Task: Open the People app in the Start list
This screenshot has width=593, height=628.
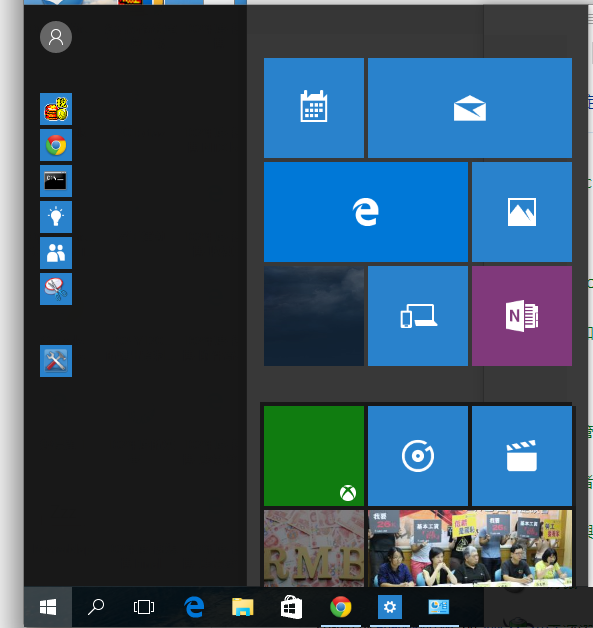Action: [56, 253]
